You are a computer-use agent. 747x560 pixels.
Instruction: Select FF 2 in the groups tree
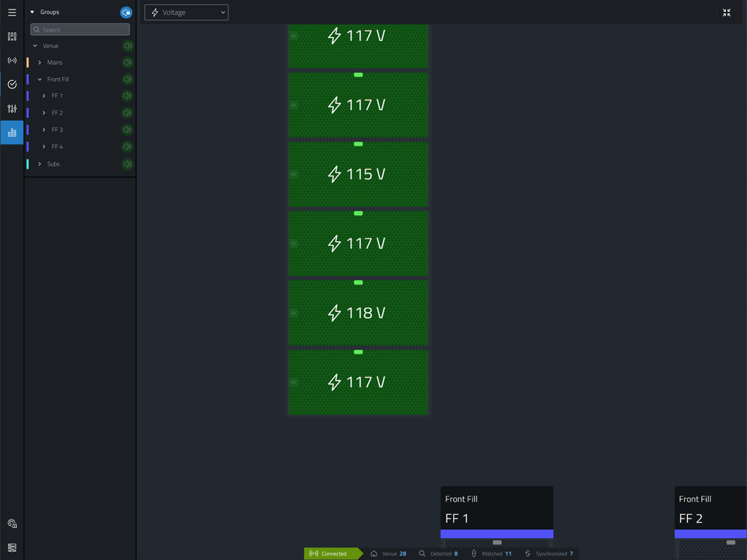[57, 113]
